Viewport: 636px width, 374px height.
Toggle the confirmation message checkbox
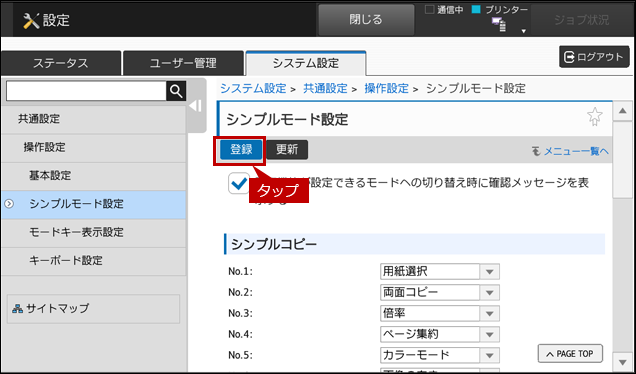click(x=239, y=183)
